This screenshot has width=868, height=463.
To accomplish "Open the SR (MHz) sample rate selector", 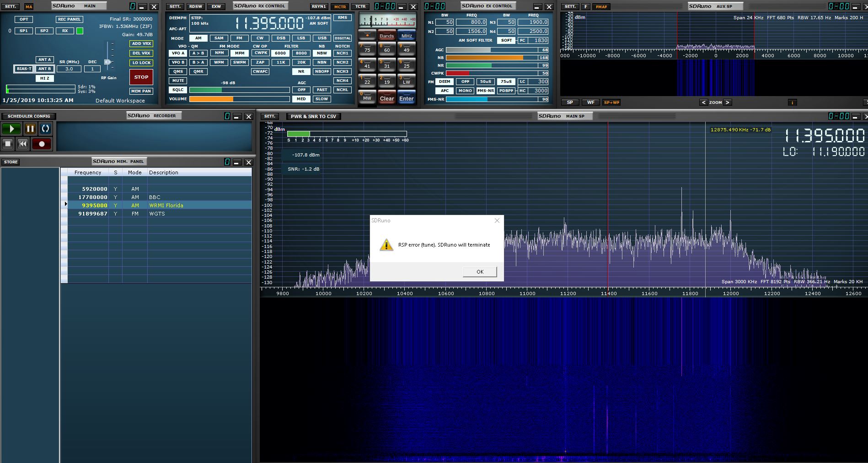I will 69,69.
